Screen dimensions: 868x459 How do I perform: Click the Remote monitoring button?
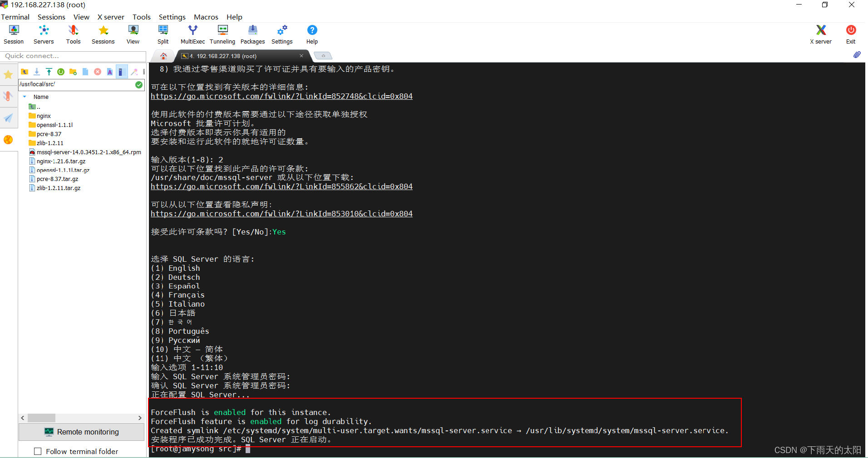(82, 432)
